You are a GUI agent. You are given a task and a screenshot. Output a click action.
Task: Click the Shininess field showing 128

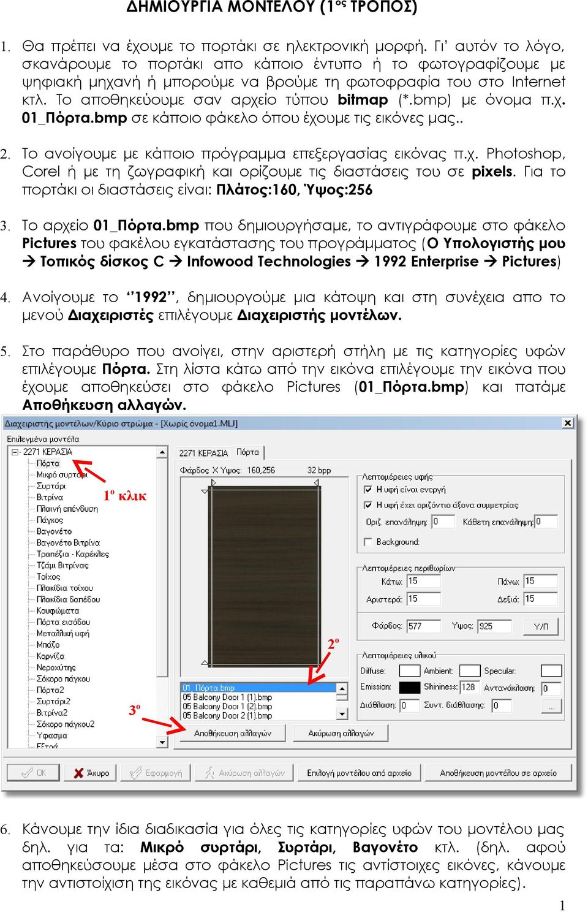tap(470, 688)
